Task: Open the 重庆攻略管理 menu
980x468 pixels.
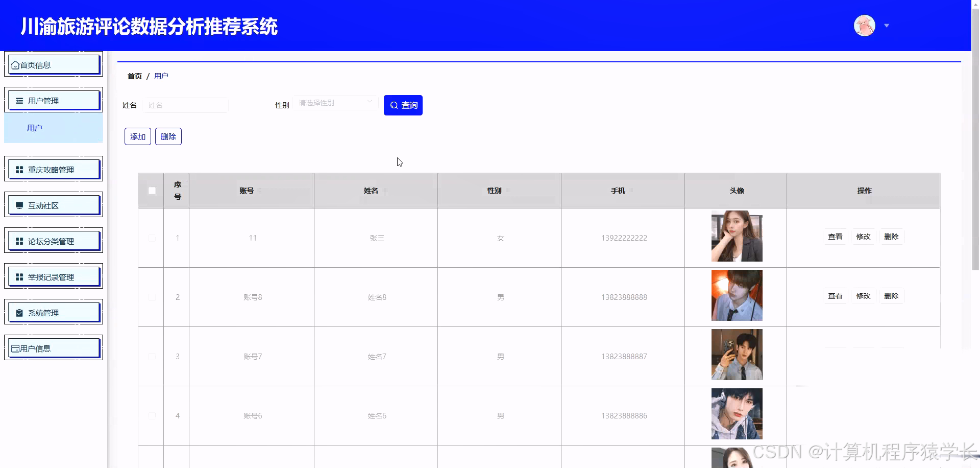Action: (x=54, y=169)
